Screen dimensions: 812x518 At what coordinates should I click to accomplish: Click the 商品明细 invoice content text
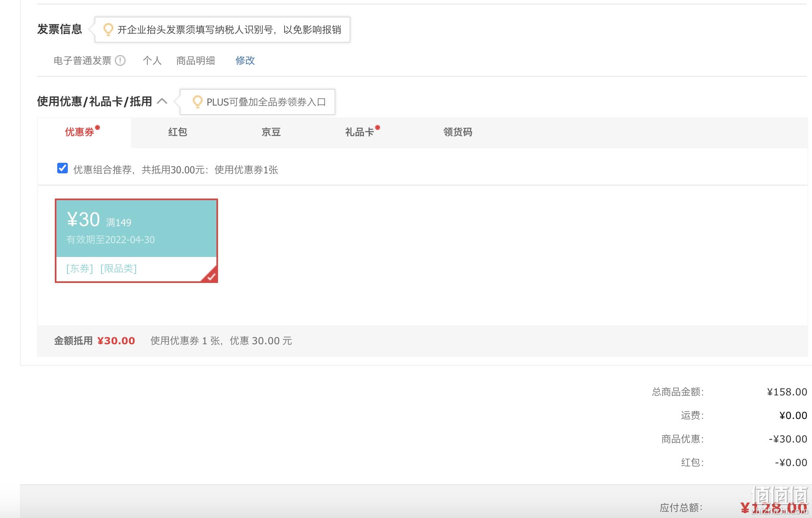coord(196,60)
